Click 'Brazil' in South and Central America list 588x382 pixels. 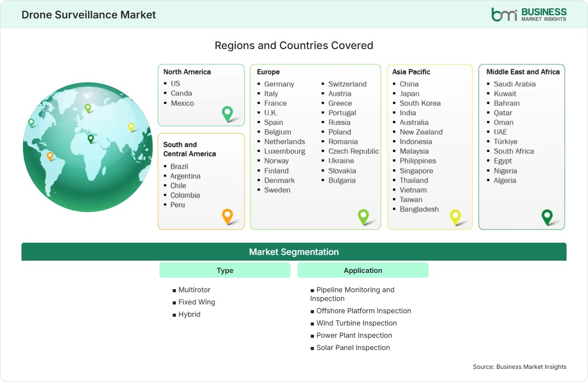click(x=179, y=166)
